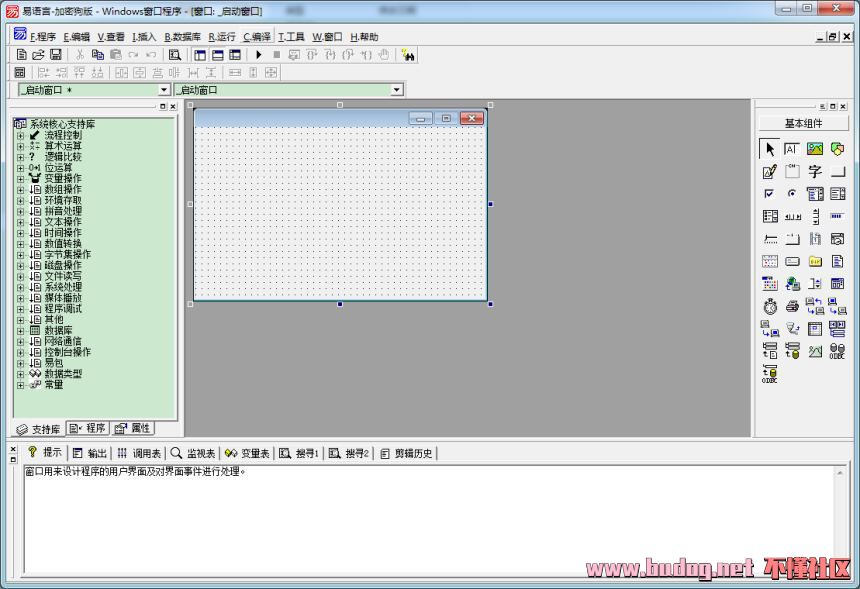Click the Stop square toolbar icon
860x589 pixels.
(276, 55)
